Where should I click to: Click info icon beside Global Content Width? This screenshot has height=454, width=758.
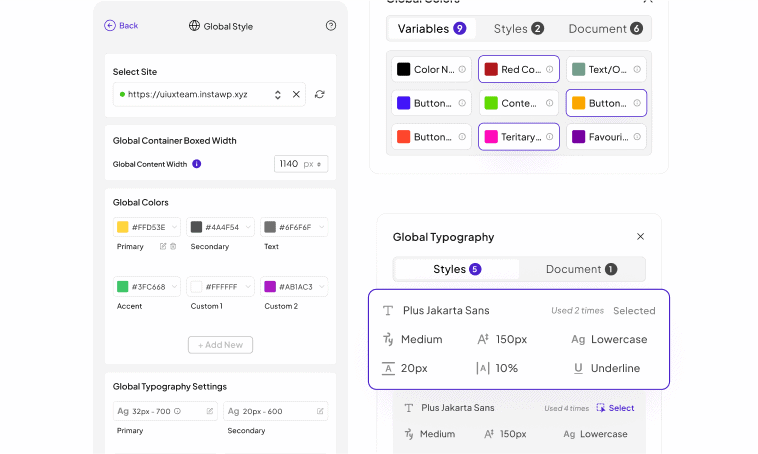click(x=196, y=164)
